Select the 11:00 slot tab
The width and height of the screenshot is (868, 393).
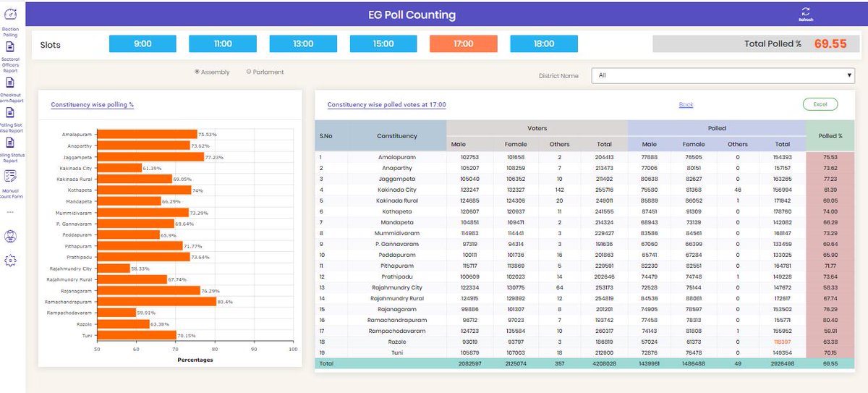pos(223,43)
